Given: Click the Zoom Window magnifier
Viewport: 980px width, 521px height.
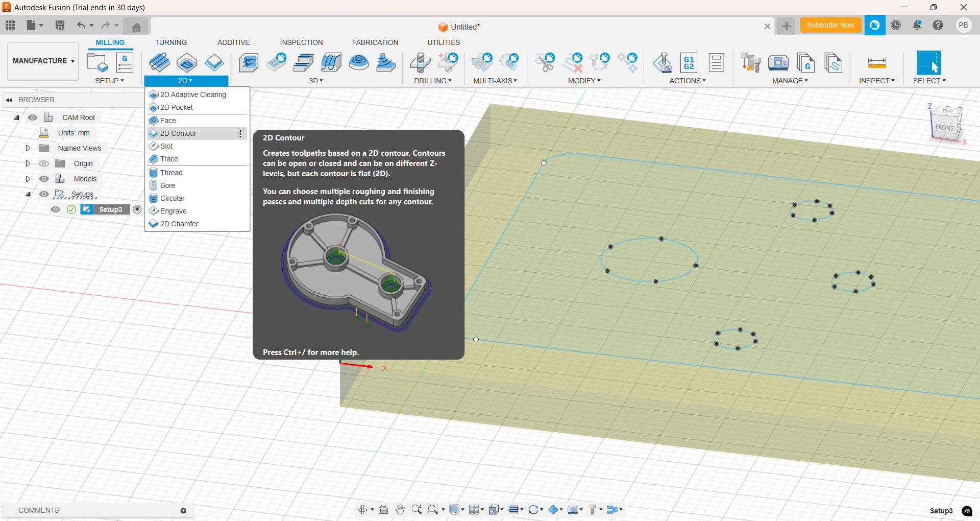Looking at the screenshot, I should [x=433, y=509].
